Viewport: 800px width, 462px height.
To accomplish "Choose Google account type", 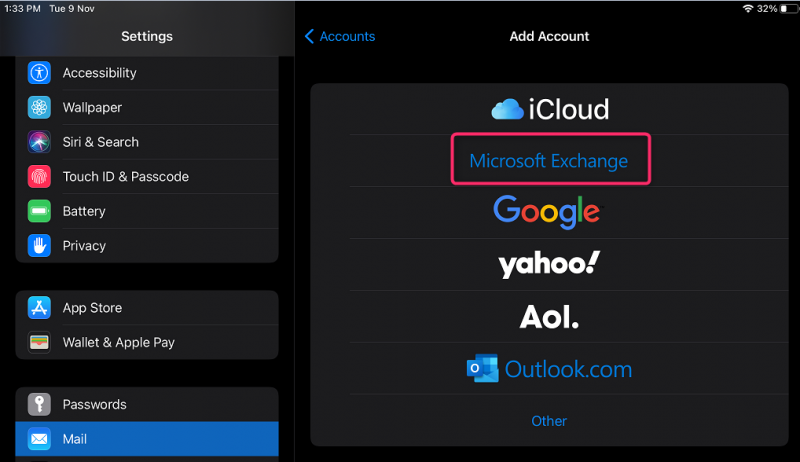I will point(550,213).
